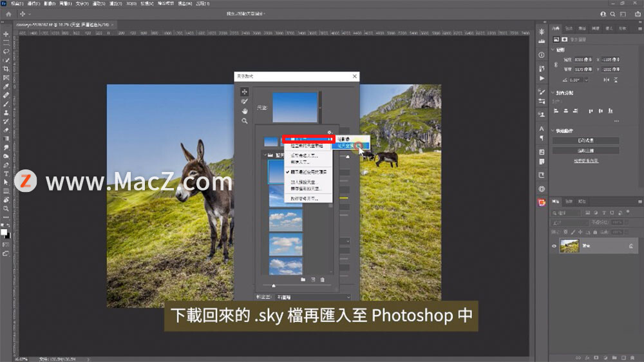Screen dimensions: 644x362
Task: Select the Horizontal Type tool
Action: click(x=6, y=174)
